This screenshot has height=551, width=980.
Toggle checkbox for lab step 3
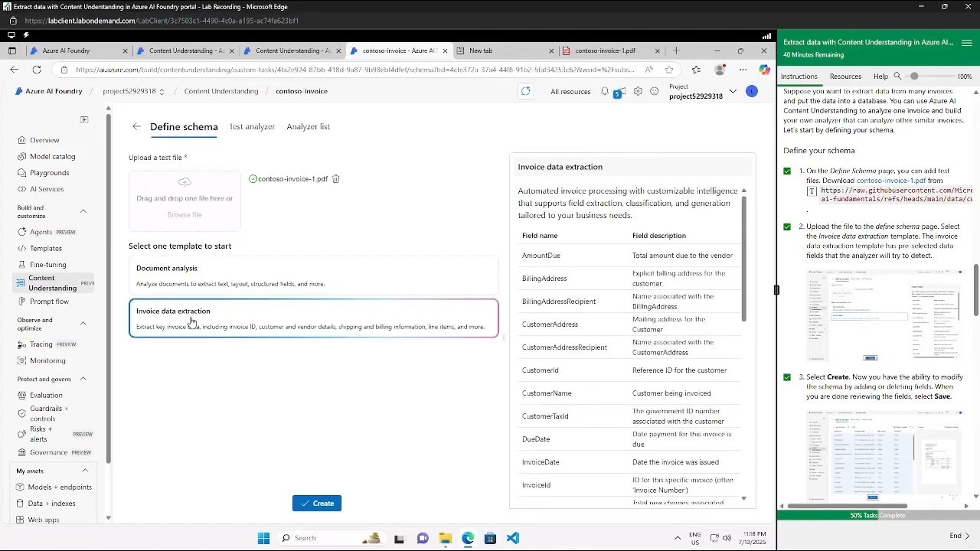(x=787, y=377)
